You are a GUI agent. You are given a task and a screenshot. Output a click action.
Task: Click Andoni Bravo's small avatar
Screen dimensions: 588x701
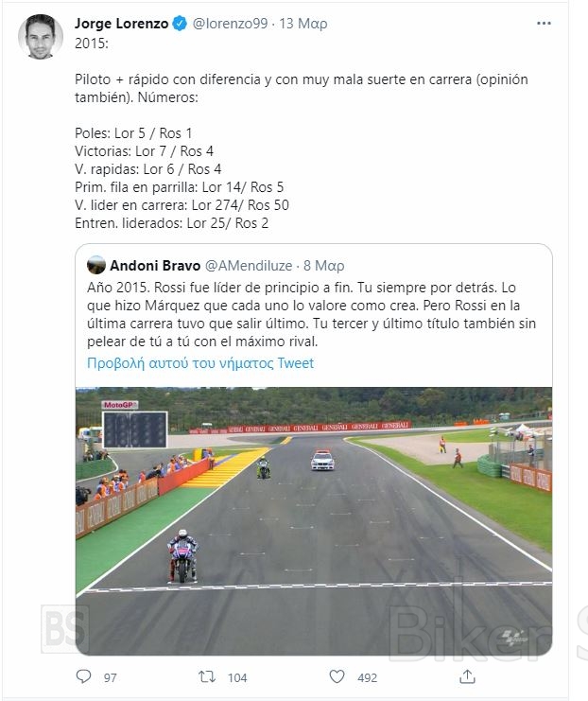97,265
